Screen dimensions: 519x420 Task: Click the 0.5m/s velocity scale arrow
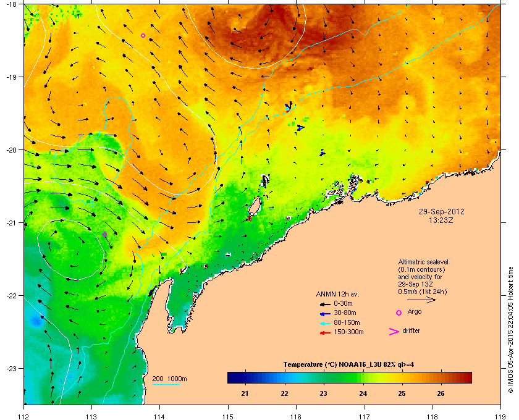point(421,300)
